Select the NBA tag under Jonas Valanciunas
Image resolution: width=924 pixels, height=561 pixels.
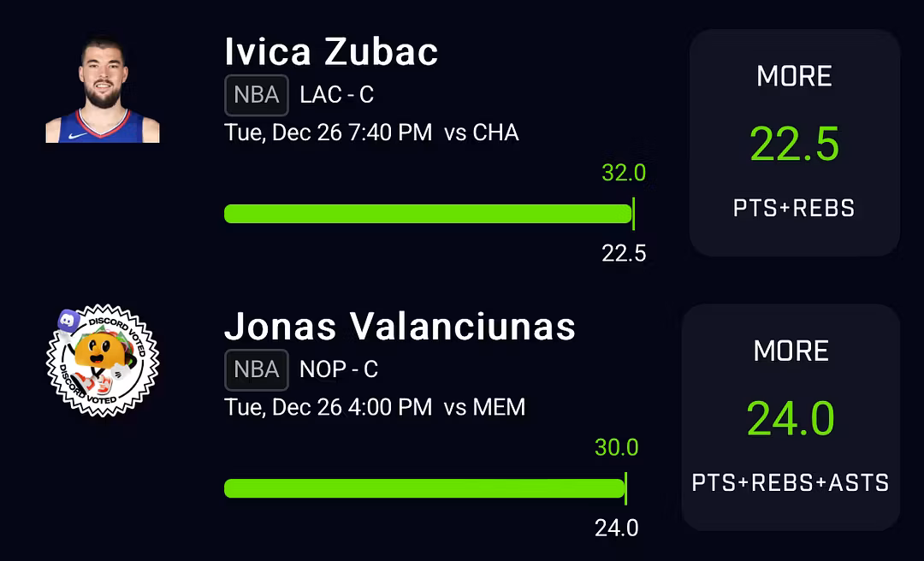tap(257, 370)
